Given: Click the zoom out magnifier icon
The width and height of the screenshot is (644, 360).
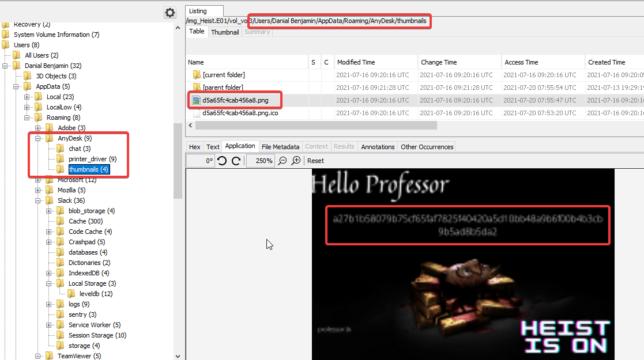Looking at the screenshot, I should [x=283, y=161].
